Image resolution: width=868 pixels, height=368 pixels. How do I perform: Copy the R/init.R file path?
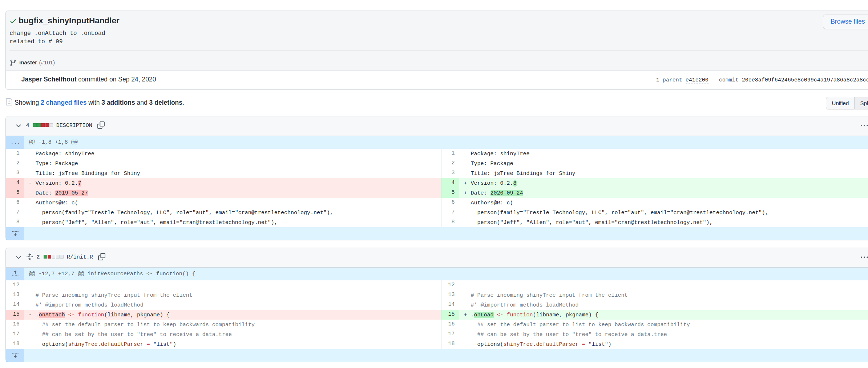click(x=102, y=257)
